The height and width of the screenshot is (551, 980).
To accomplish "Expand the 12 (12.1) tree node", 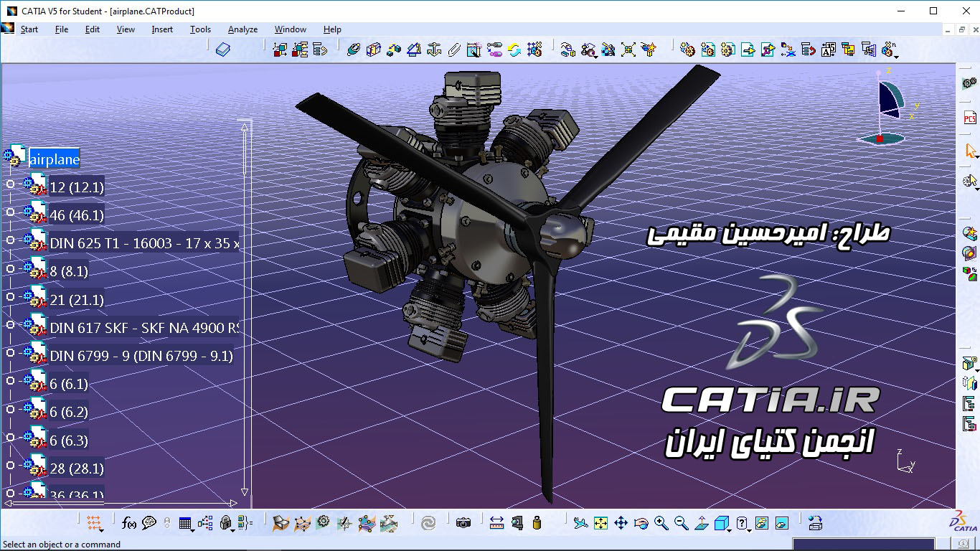I will pyautogui.click(x=10, y=184).
